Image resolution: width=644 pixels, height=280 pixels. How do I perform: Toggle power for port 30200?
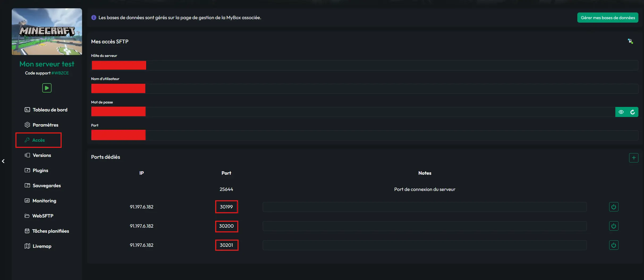614,226
